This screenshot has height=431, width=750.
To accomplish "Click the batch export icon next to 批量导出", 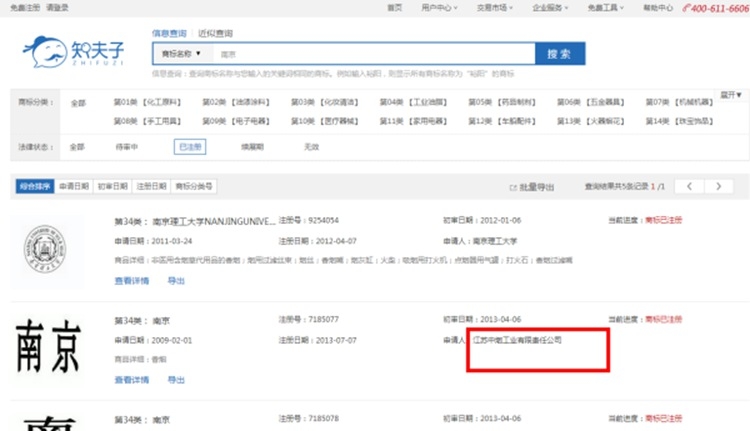I will [x=513, y=188].
